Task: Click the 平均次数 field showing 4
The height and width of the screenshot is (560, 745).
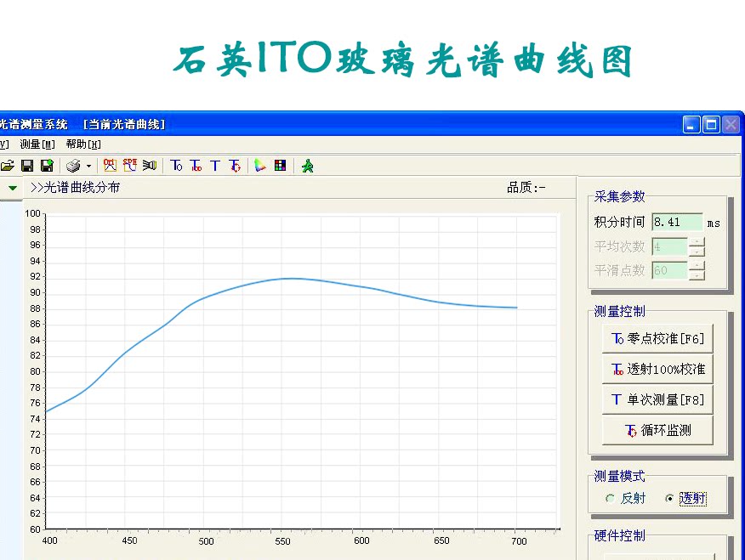Action: point(669,246)
